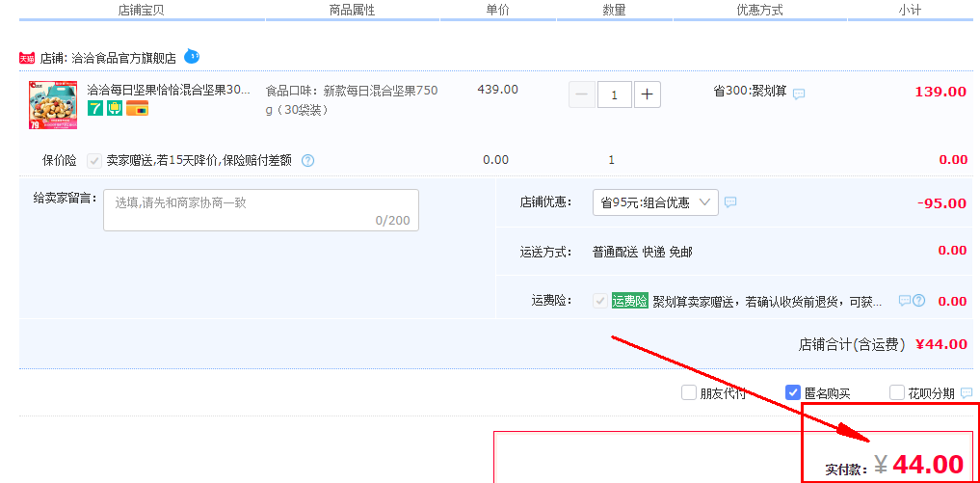
Task: Click the green 7-day return icon
Action: click(95, 108)
